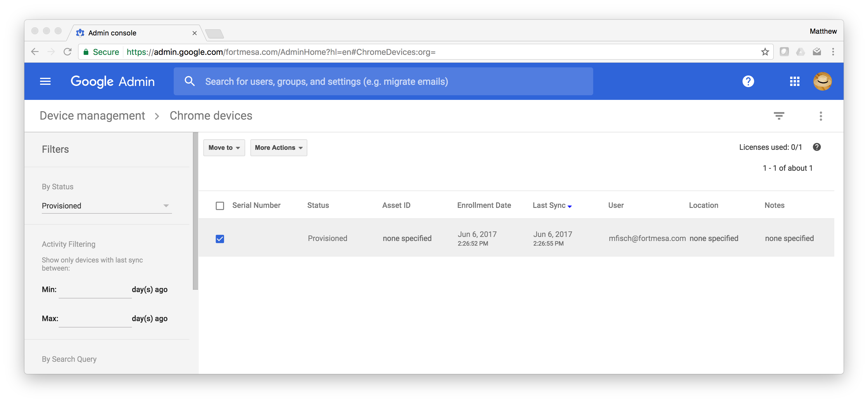Click the Filters panel scrollbar
The image size is (868, 403).
click(196, 211)
